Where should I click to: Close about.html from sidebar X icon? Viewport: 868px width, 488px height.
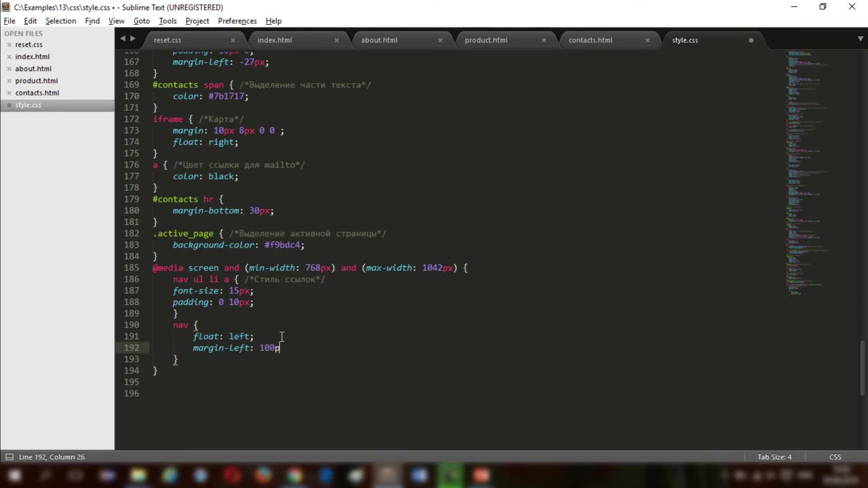[9, 69]
